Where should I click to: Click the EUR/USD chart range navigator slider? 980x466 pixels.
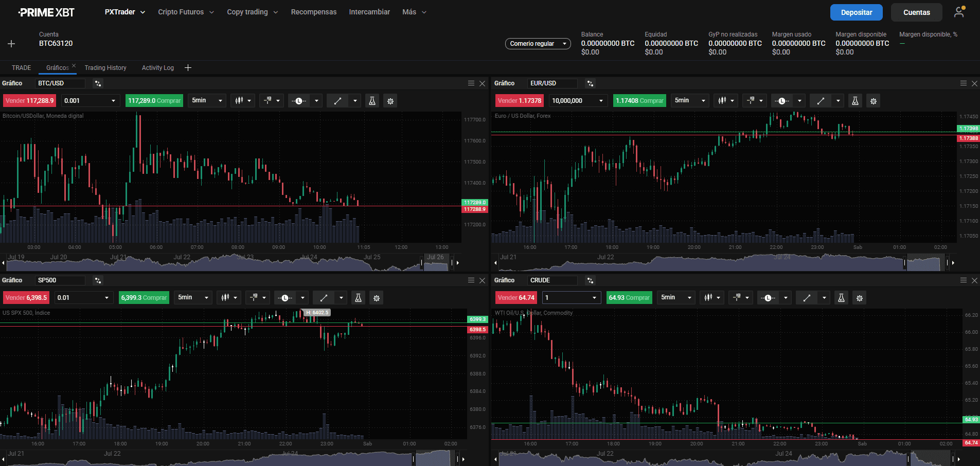[926, 263]
